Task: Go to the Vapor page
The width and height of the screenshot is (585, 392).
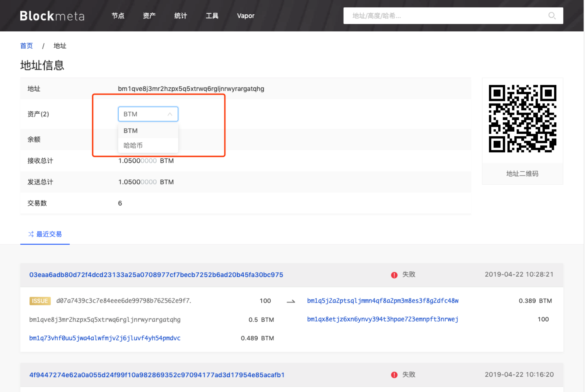Action: (x=245, y=16)
